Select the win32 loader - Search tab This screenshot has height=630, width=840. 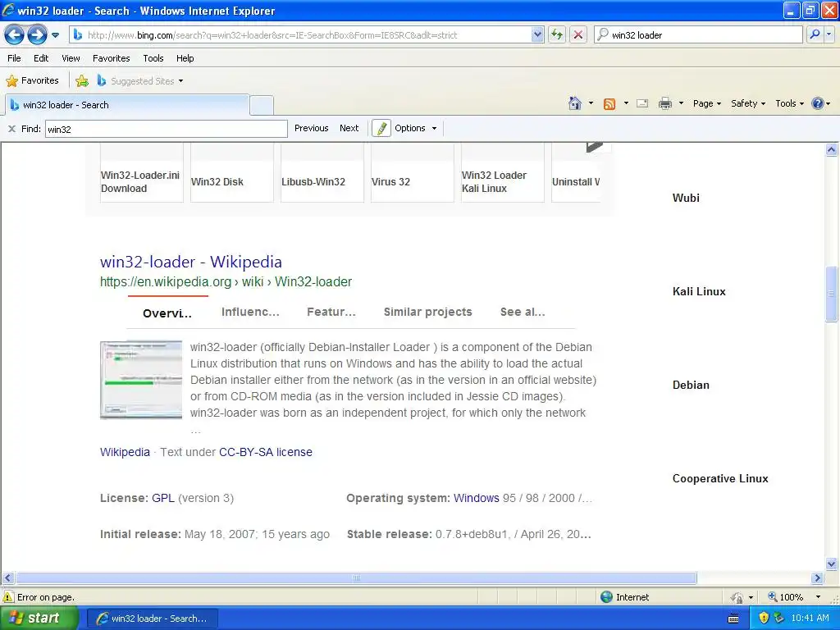tap(127, 105)
